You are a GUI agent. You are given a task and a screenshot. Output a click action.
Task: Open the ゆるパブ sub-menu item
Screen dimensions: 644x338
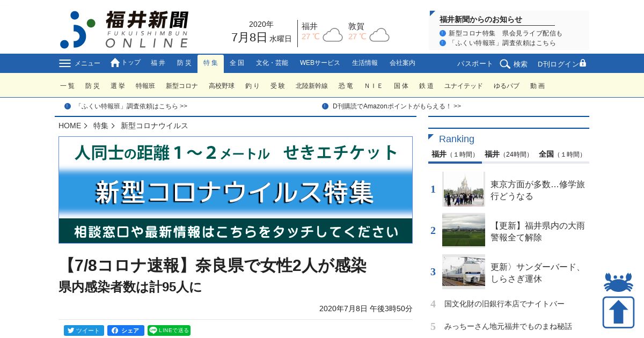click(507, 86)
